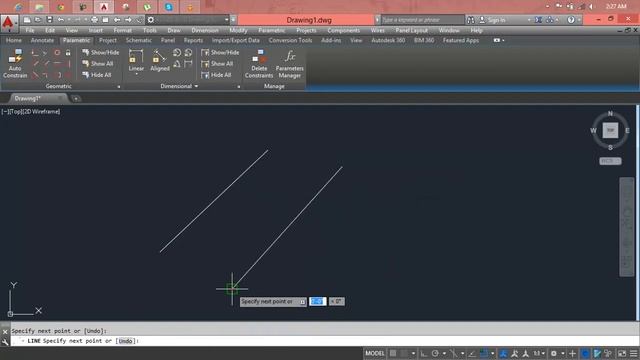Click the New drawing icon in quick access toolbar
640x360 pixels.
[x=27, y=20]
